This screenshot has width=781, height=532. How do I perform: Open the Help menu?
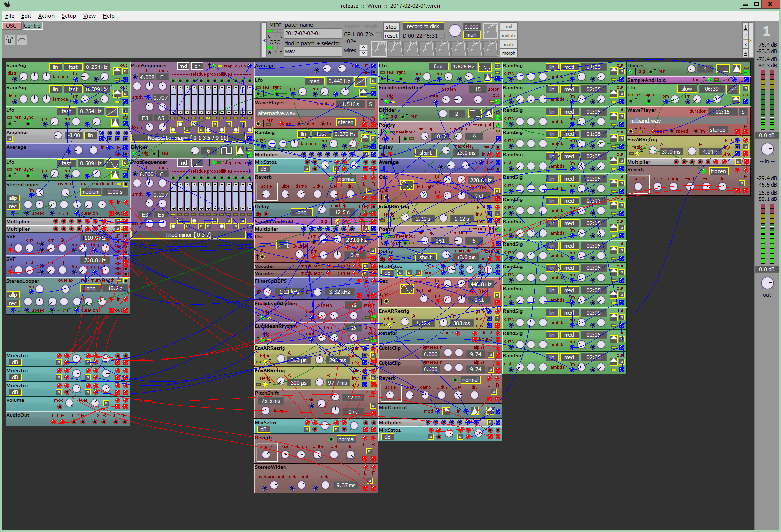coord(109,16)
